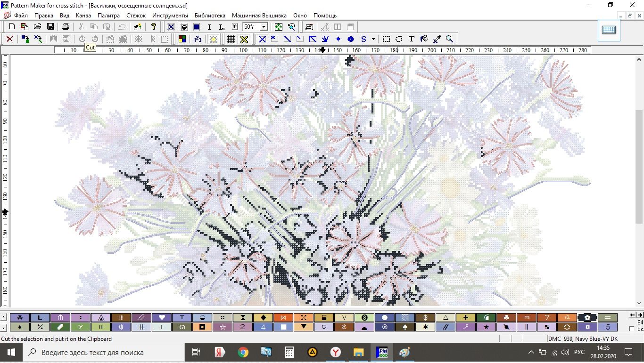644x363 pixels.
Task: Select the orange palette swatch with 7
Action: (546, 318)
